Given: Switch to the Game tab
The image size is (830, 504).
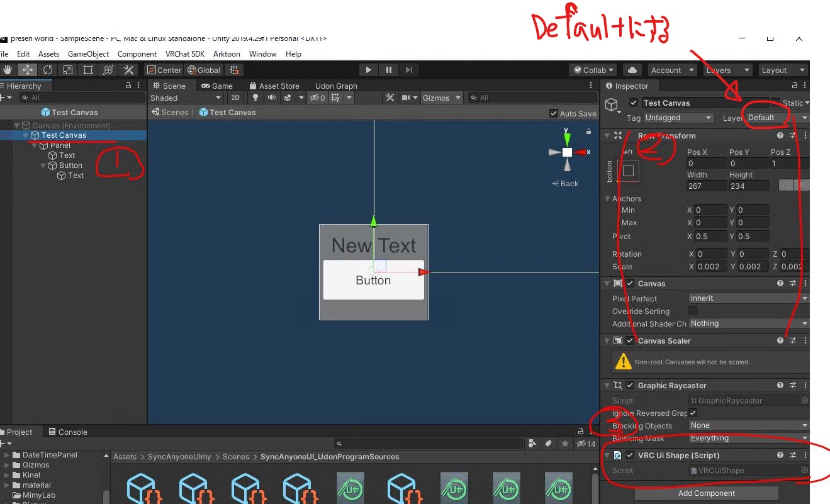Looking at the screenshot, I should click(217, 86).
